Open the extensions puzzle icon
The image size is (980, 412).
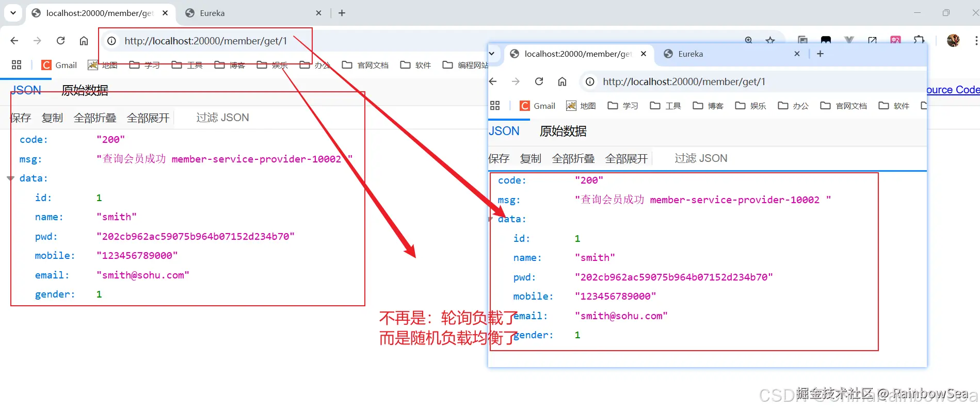pos(919,40)
